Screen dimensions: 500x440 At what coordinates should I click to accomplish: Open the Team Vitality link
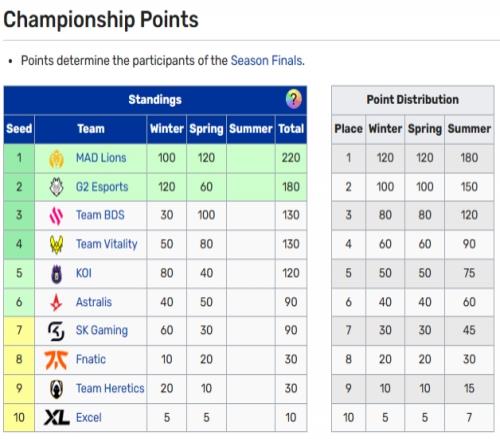[107, 244]
